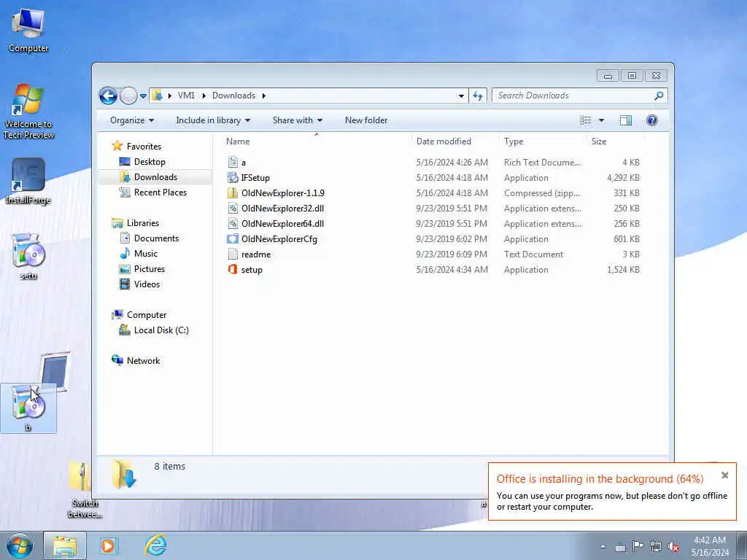Click the Downloads breadcrumb segment
The height and width of the screenshot is (560, 747).
coord(233,96)
